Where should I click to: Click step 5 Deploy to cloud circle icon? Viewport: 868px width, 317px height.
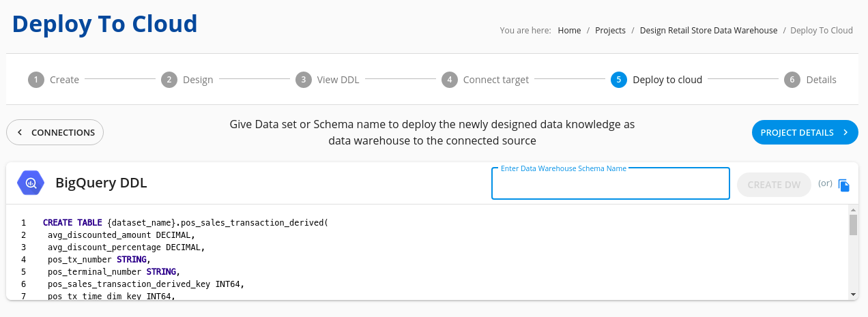618,80
